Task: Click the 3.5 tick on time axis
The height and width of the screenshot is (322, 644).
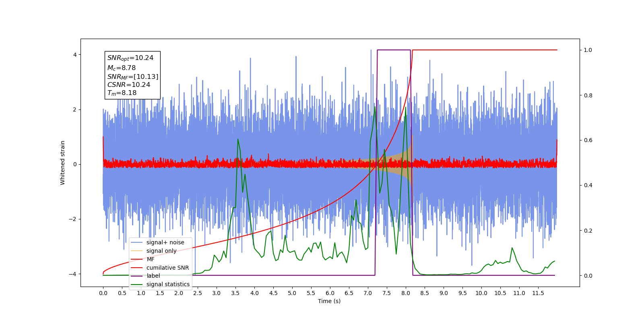Action: point(235,293)
